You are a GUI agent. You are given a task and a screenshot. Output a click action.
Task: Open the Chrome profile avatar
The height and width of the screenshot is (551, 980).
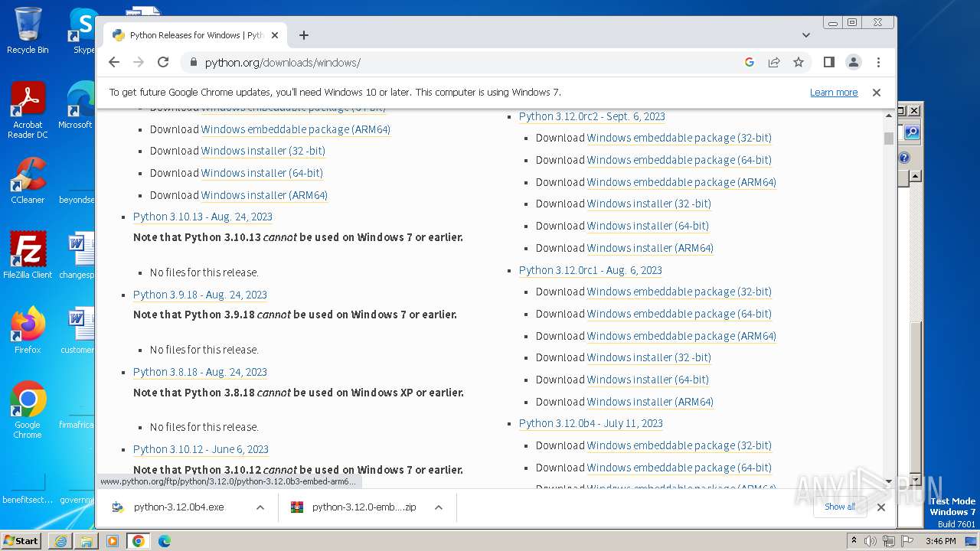(854, 63)
